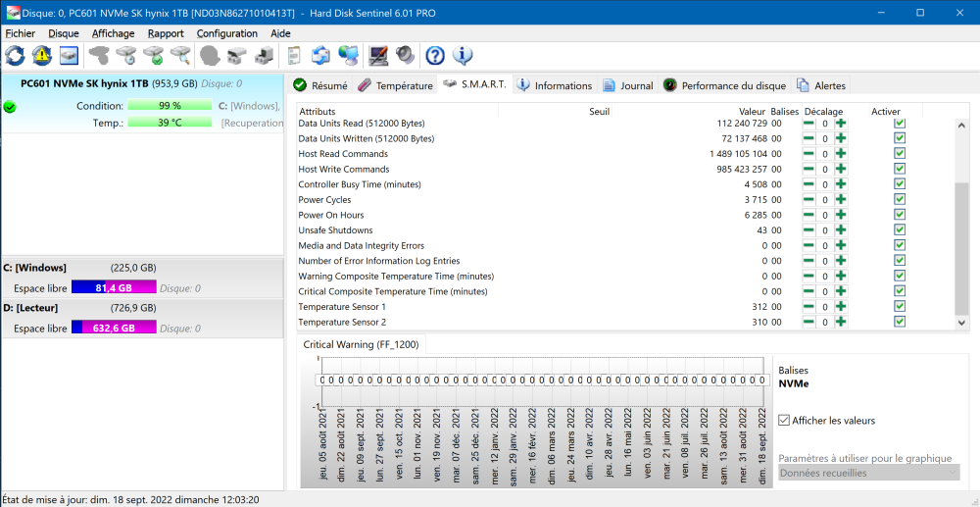Click the blue information bubble toolbar icon
The width and height of the screenshot is (980, 507).
(x=463, y=55)
